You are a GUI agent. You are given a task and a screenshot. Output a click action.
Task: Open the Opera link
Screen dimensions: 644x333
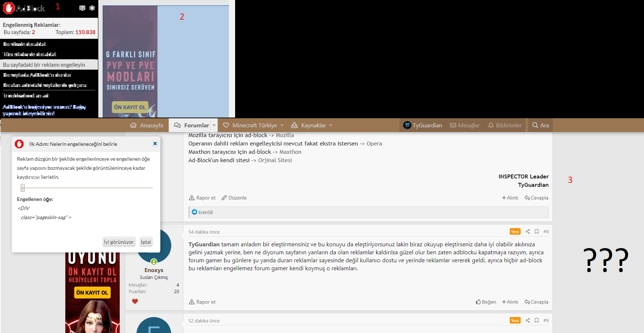pyautogui.click(x=374, y=144)
